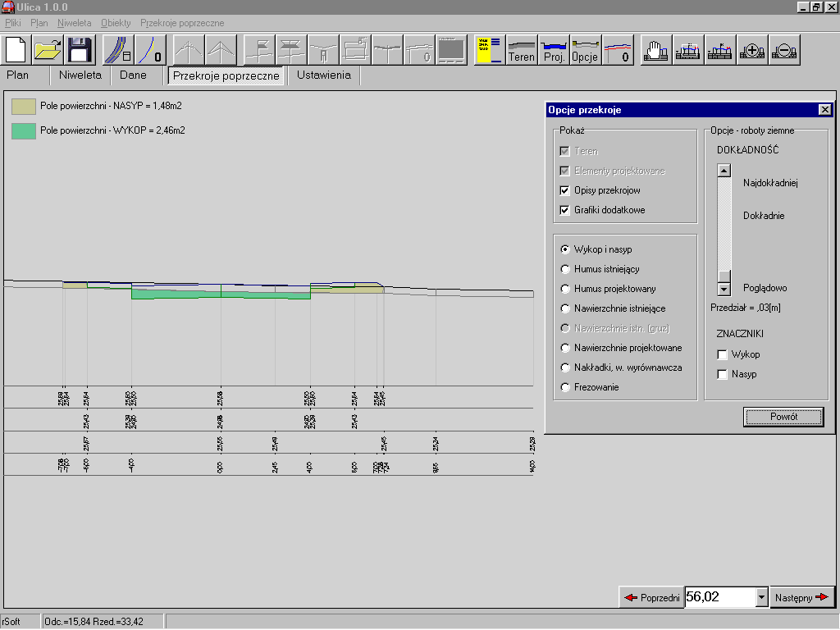Click the accuracy slider's down arrow
This screenshot has height=630, width=840.
(724, 289)
